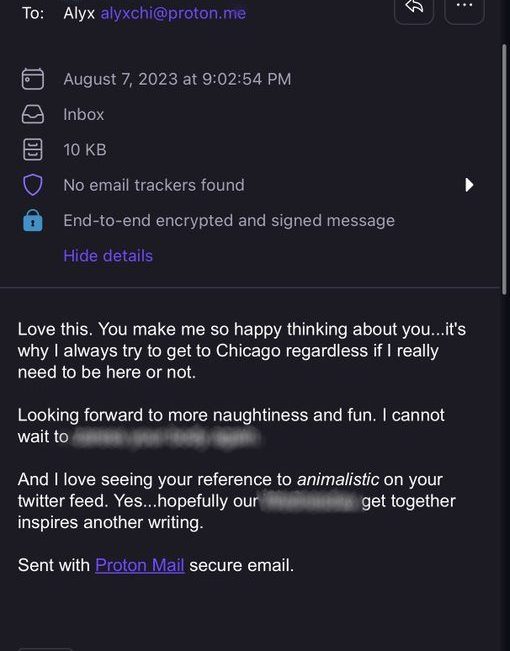Click the storage size icon beside 10 KB
The width and height of the screenshot is (510, 651).
coord(32,149)
